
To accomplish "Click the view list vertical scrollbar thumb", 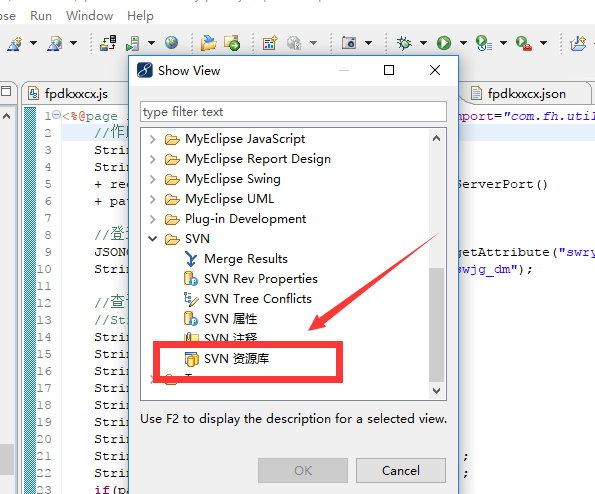I will 436,325.
